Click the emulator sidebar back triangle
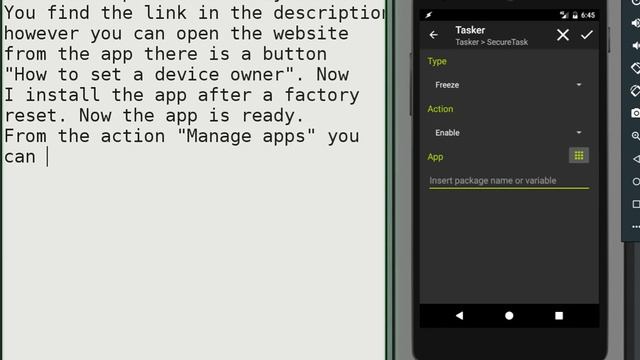The height and width of the screenshot is (360, 640). click(636, 158)
